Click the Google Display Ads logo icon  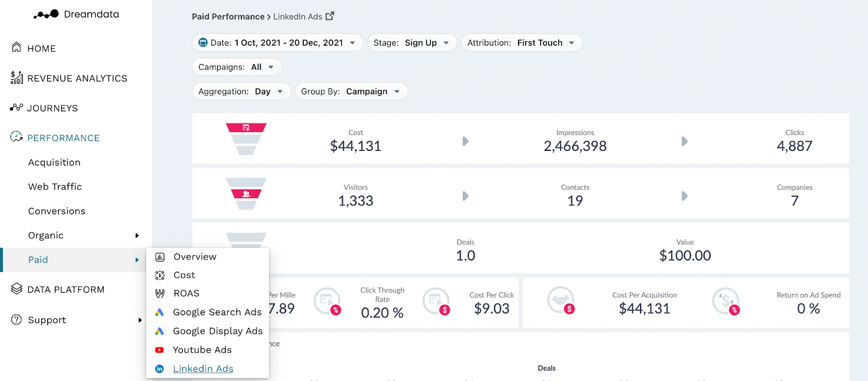159,331
